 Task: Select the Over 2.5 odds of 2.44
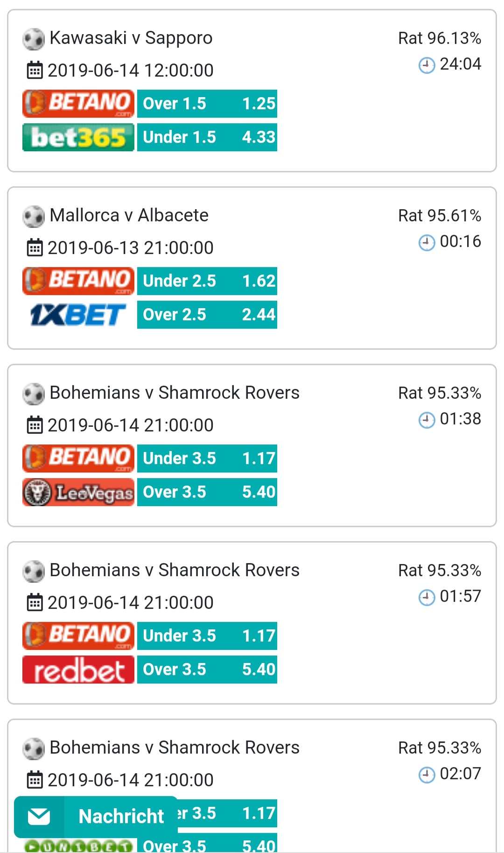click(x=207, y=315)
